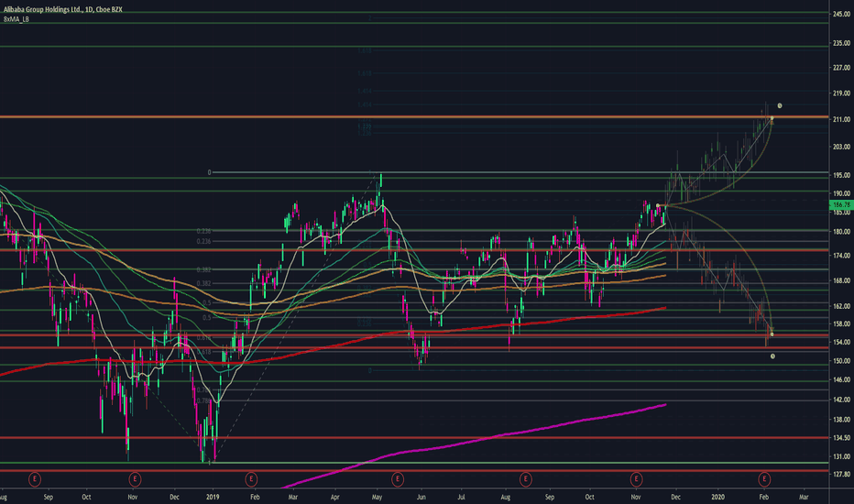Click the 168.00 price axis label
854x504 pixels.
coord(841,280)
